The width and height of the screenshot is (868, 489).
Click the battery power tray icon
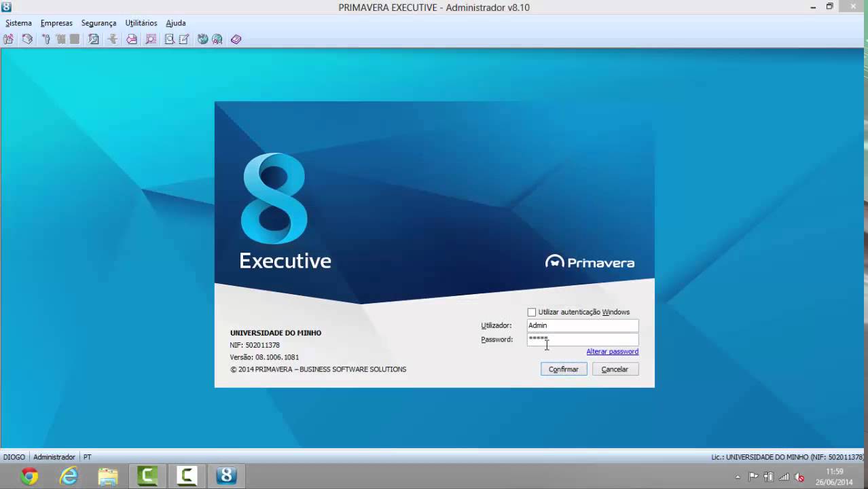(769, 477)
